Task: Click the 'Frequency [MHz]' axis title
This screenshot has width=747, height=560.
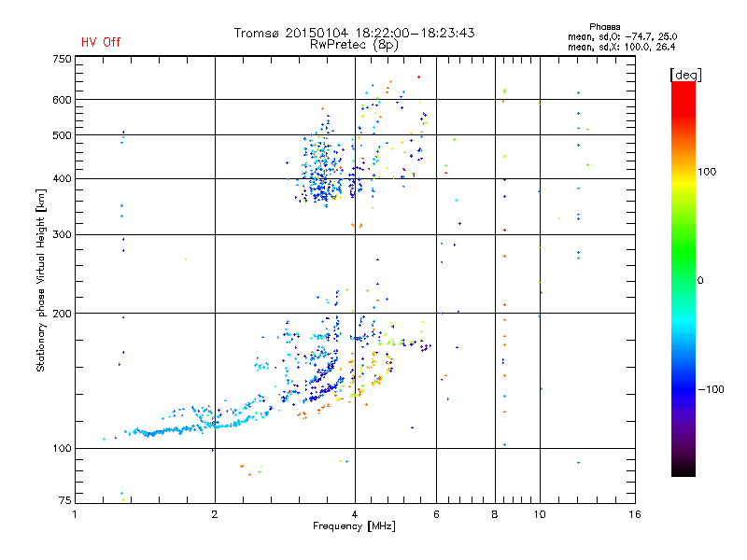Action: [x=354, y=526]
